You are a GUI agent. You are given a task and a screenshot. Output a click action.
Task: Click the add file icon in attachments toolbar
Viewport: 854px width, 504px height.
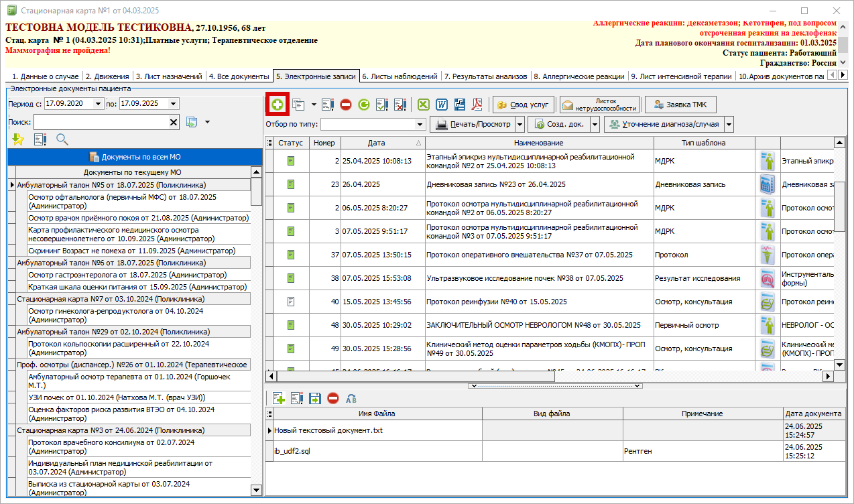coord(279,398)
